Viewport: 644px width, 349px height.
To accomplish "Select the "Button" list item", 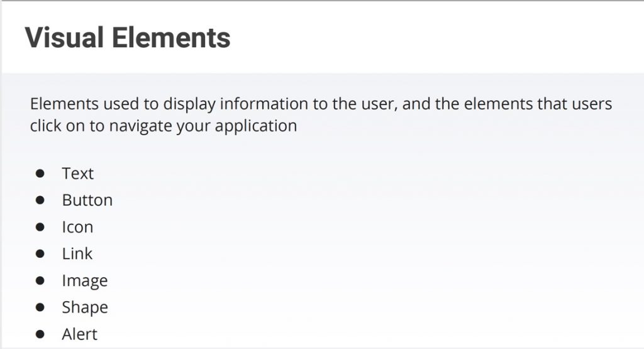I will [87, 200].
